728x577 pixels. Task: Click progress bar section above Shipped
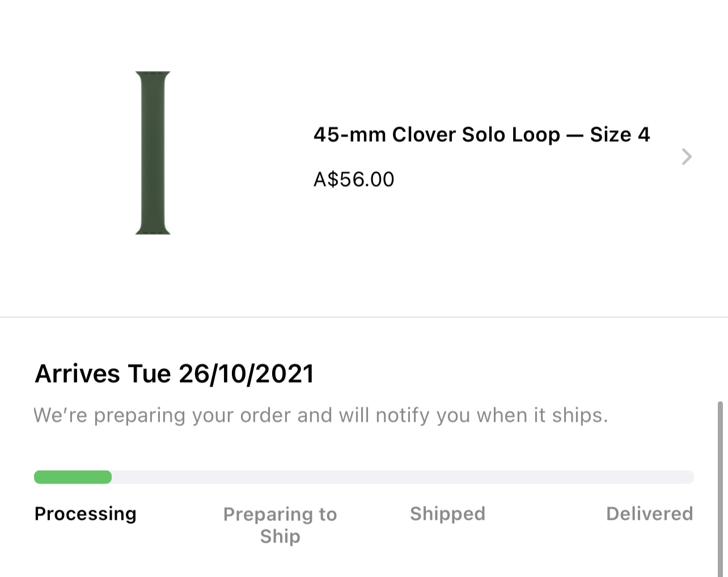click(447, 477)
